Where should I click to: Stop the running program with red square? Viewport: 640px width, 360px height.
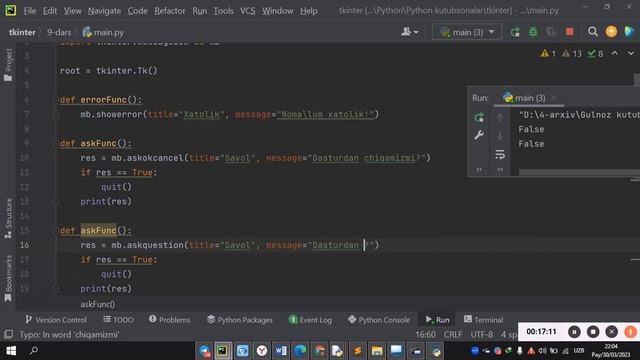coord(569,32)
